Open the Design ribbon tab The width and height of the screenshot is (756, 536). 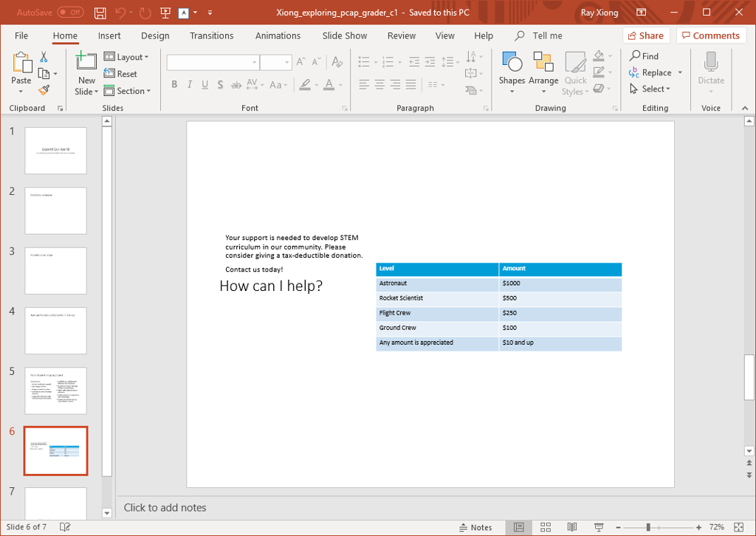click(x=155, y=35)
